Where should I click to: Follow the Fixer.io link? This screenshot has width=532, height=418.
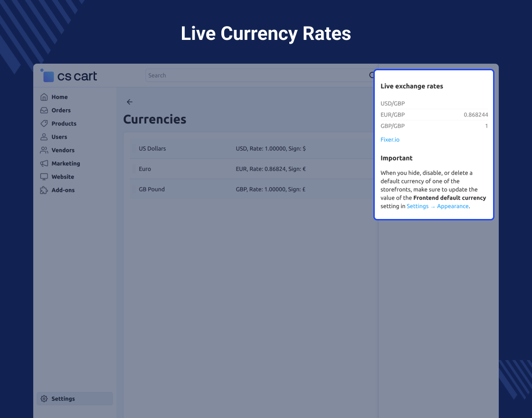[x=390, y=140]
